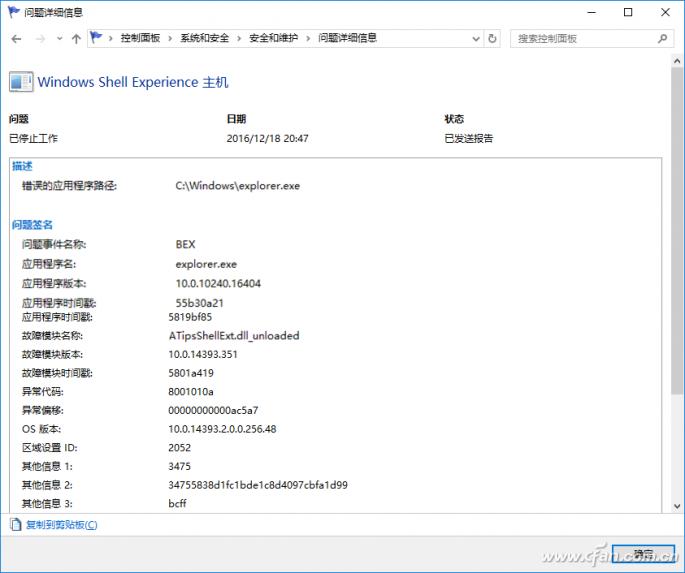
Task: Click the Refresh button beside address bar
Action: pyautogui.click(x=492, y=39)
